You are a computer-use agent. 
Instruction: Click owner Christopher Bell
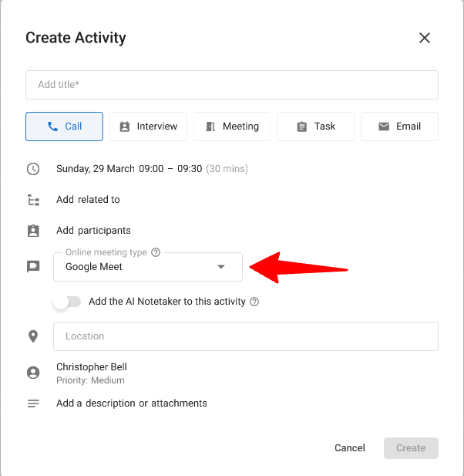pos(92,367)
